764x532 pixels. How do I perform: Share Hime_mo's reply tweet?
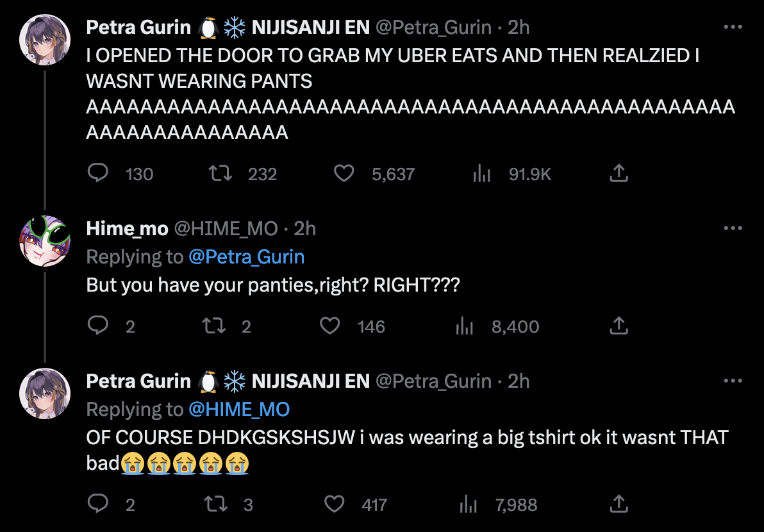pos(618,326)
